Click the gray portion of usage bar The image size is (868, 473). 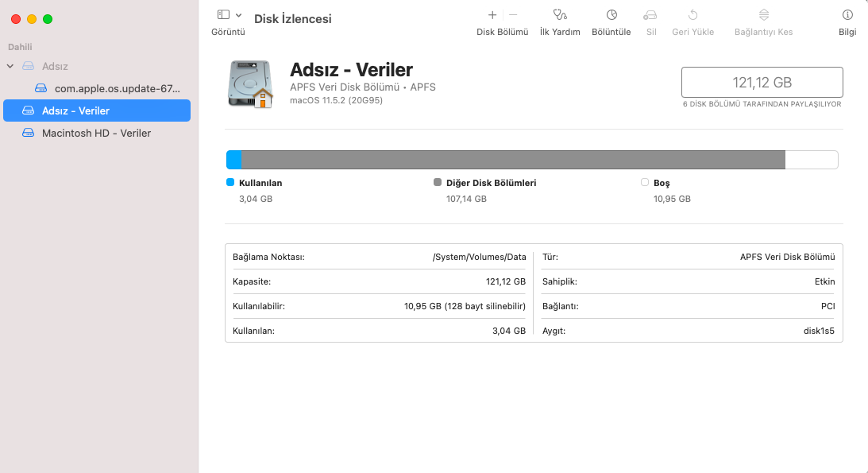point(513,160)
